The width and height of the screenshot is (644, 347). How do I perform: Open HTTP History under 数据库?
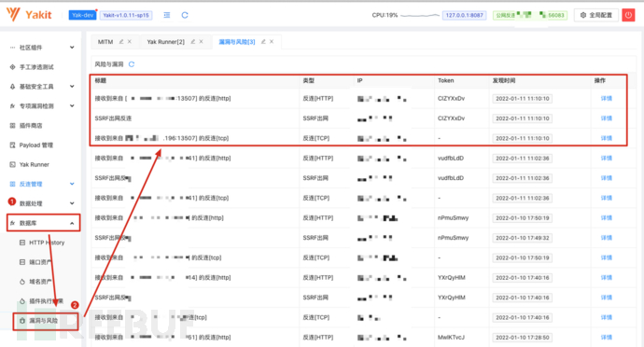[x=47, y=243]
